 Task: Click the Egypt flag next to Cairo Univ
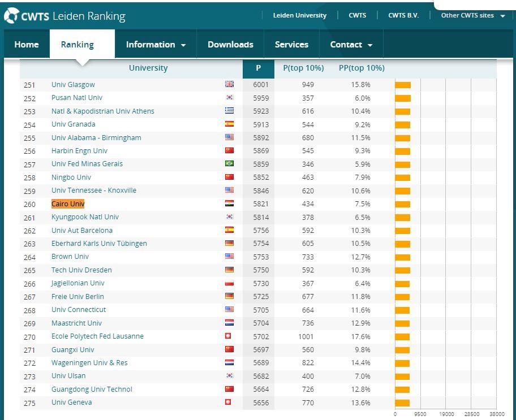point(229,203)
